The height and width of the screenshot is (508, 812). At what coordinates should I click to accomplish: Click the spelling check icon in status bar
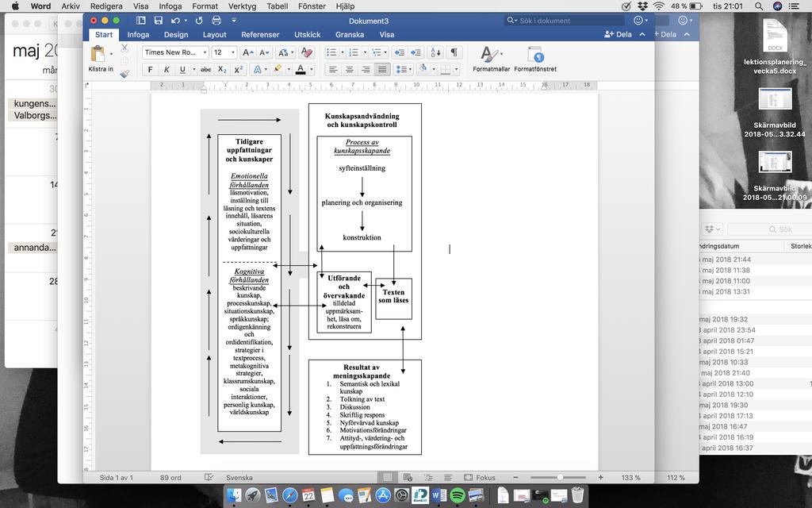click(209, 477)
